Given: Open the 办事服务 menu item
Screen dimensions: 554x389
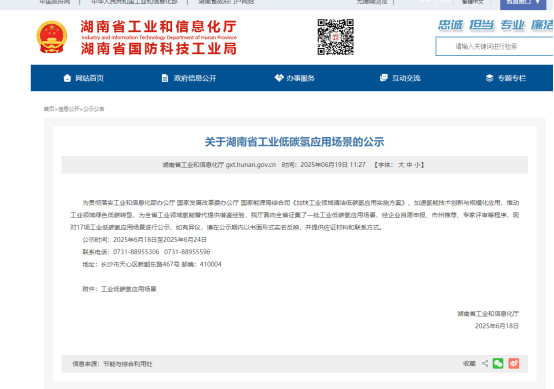Looking at the screenshot, I should point(300,78).
